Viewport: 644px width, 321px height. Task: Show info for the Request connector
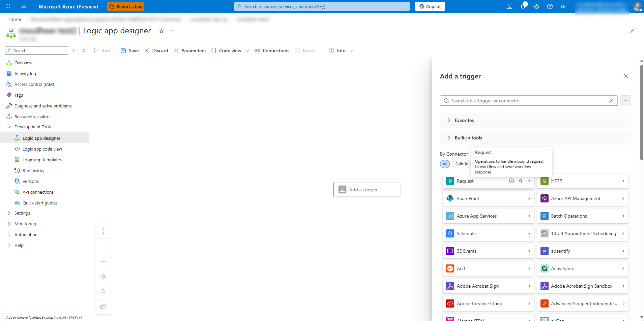pyautogui.click(x=511, y=181)
